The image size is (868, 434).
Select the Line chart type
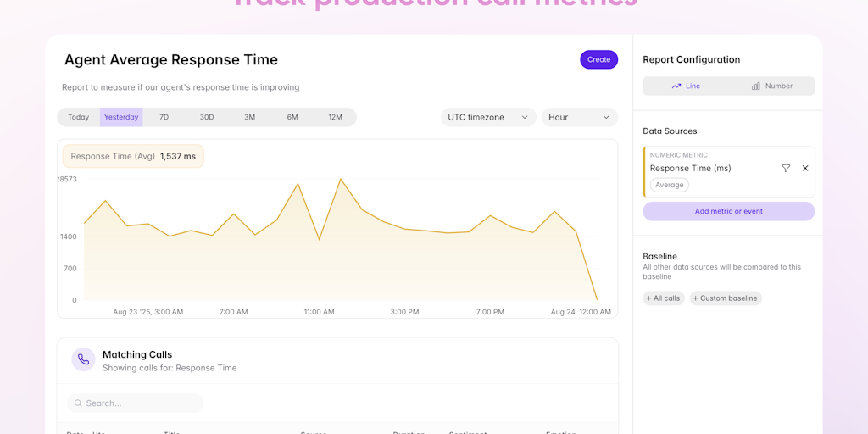coord(686,86)
